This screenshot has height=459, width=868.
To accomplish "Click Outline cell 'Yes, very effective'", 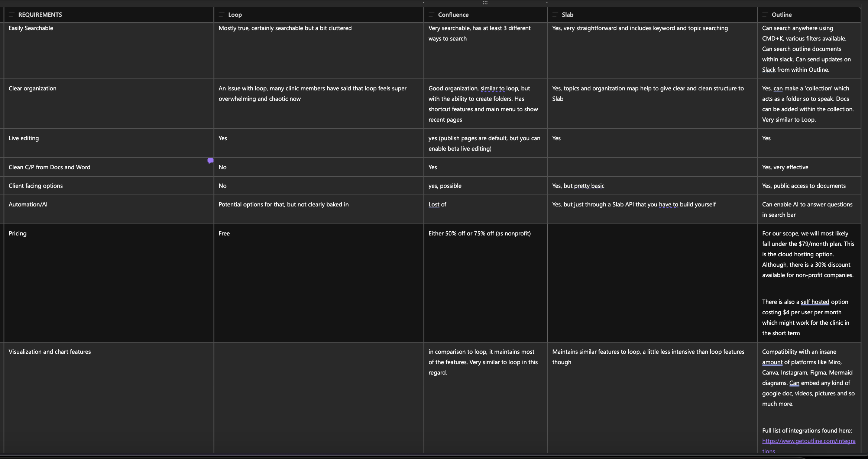I will 809,167.
